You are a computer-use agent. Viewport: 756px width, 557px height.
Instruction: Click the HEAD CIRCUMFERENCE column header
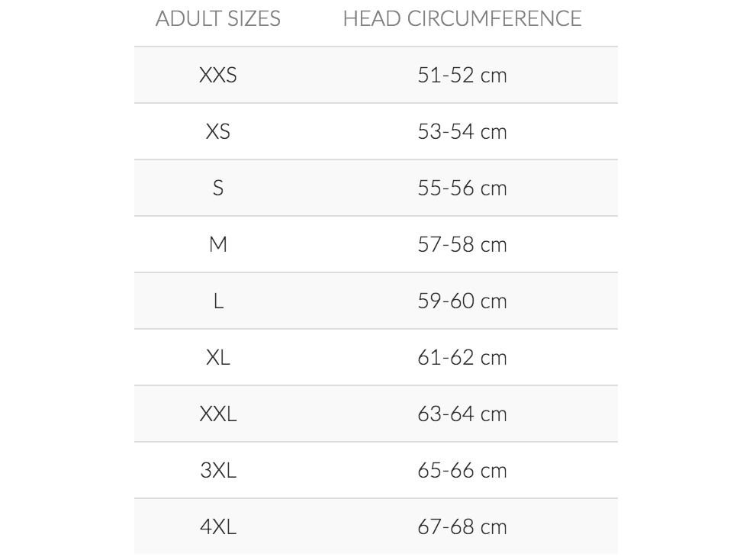tap(462, 18)
